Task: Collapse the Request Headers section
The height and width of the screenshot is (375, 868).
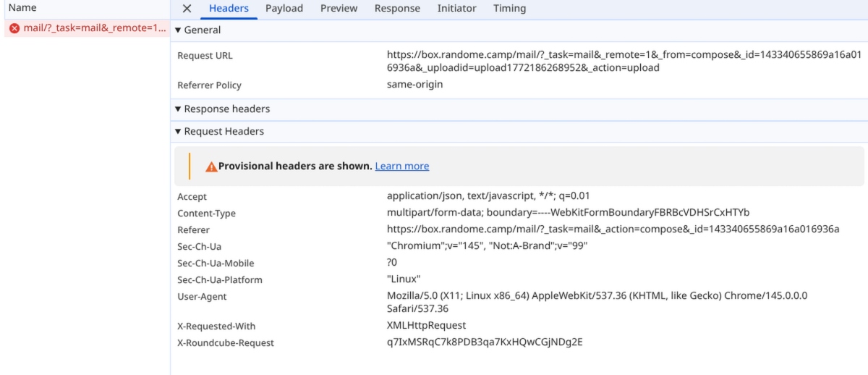Action: pos(220,132)
